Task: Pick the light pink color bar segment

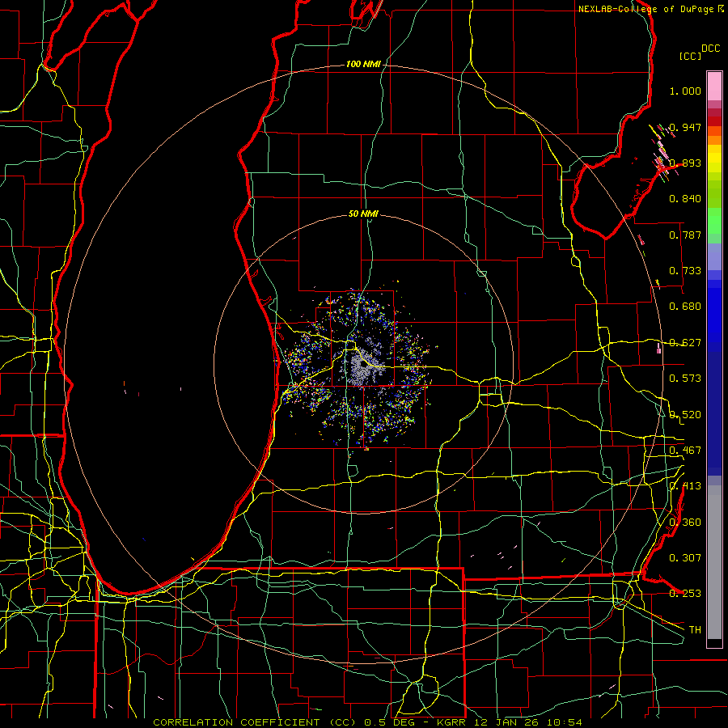Action: [714, 86]
